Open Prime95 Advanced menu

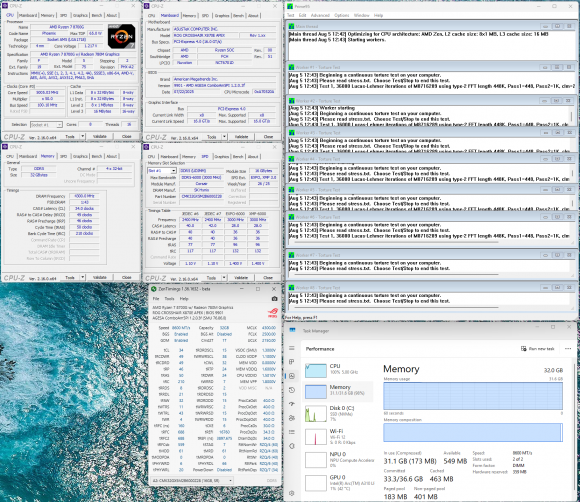(320, 15)
